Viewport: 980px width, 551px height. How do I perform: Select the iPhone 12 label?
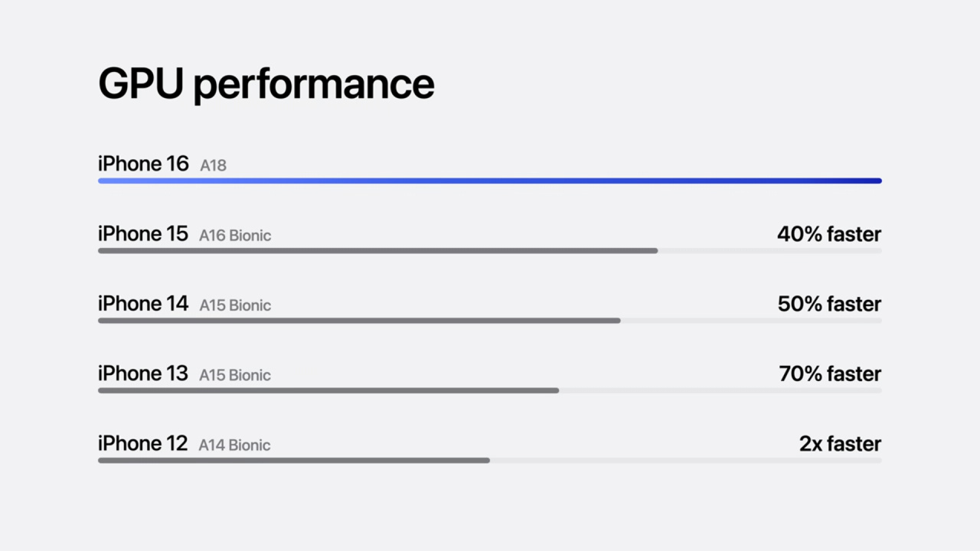[x=143, y=443]
